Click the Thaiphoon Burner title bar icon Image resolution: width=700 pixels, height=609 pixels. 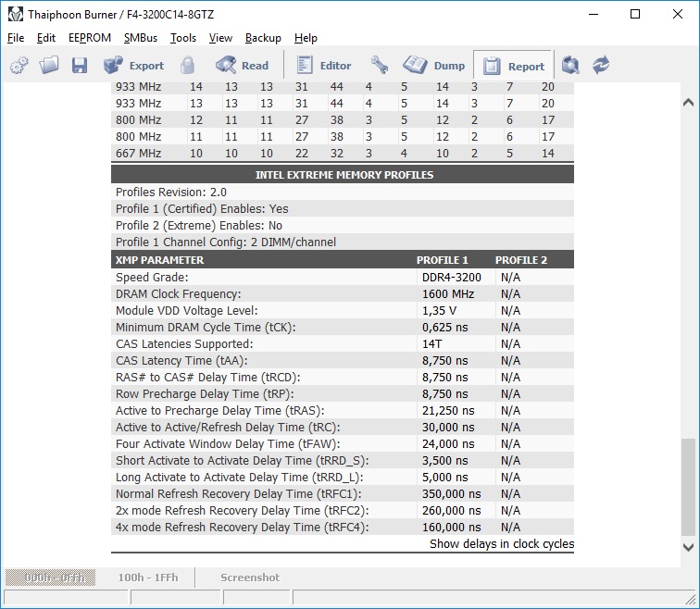coord(15,14)
